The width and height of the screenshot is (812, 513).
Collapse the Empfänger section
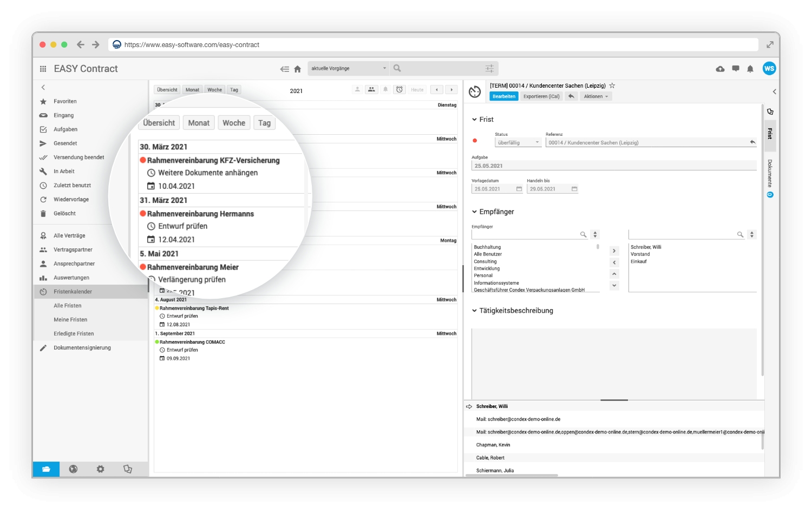coord(474,212)
